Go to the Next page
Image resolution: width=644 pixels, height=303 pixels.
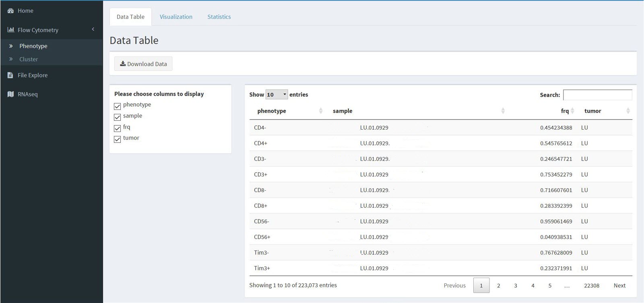coord(619,285)
